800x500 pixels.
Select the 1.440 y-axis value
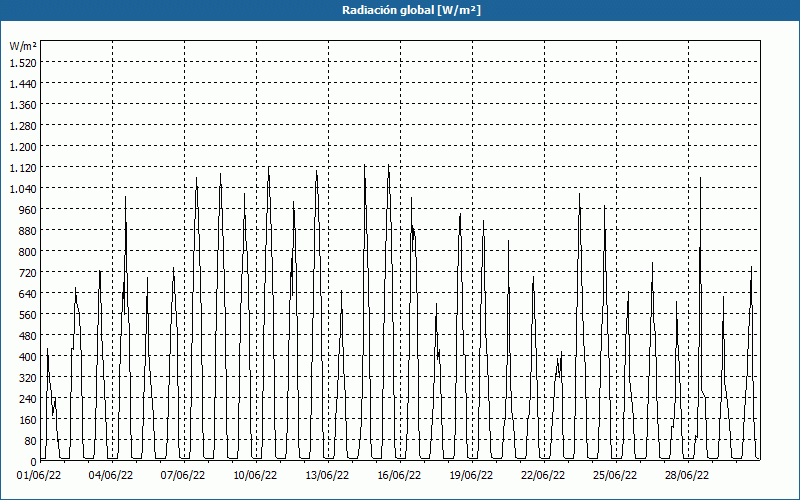23,83
